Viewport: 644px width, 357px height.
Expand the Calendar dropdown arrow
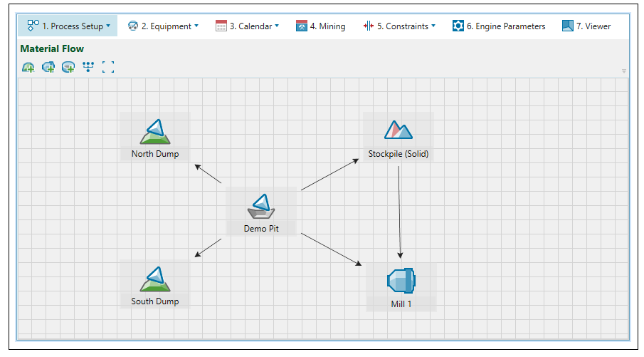point(277,26)
